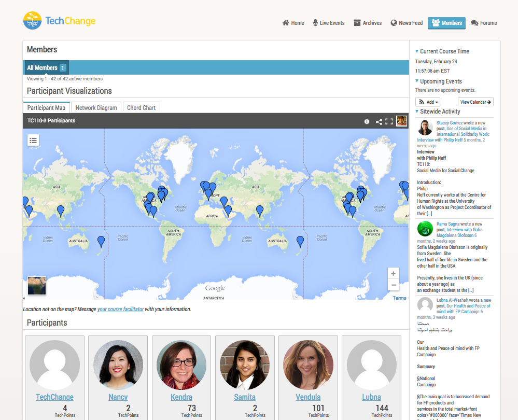Go to Home in navigation
Viewport: 518px width, 420px height.
pos(293,23)
